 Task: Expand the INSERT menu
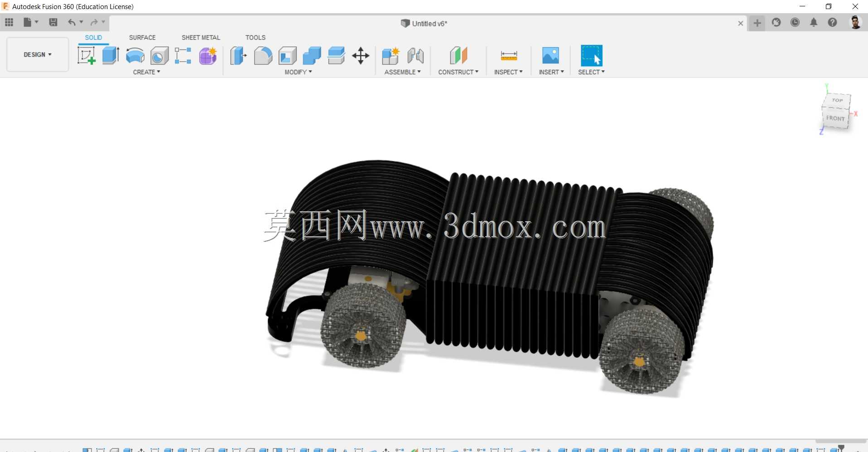(x=551, y=72)
